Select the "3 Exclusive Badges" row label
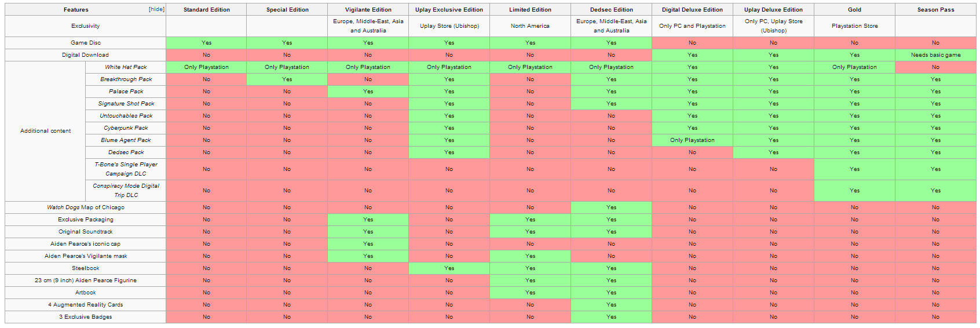 (x=86, y=317)
